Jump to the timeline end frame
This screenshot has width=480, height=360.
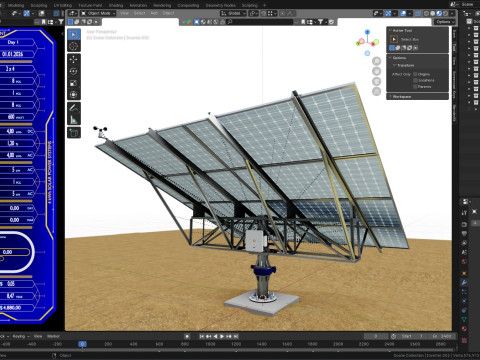[x=236, y=336]
